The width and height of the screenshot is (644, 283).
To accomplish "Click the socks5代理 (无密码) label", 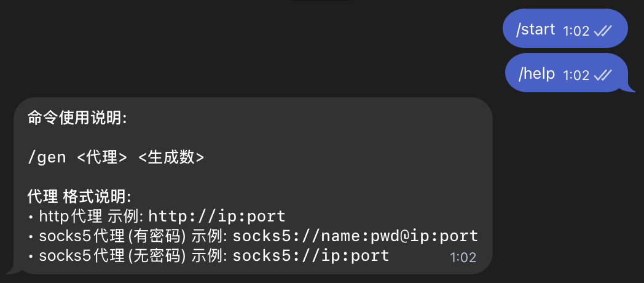I will click(112, 256).
